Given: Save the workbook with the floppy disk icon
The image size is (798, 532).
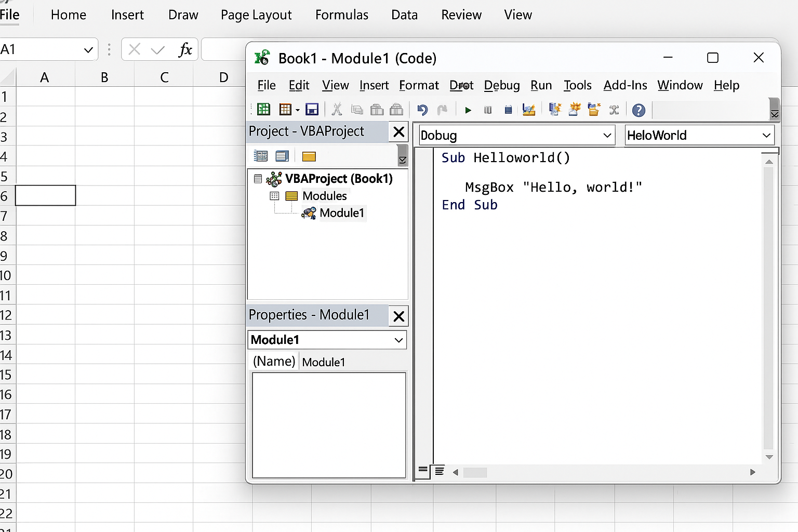Looking at the screenshot, I should pyautogui.click(x=312, y=109).
